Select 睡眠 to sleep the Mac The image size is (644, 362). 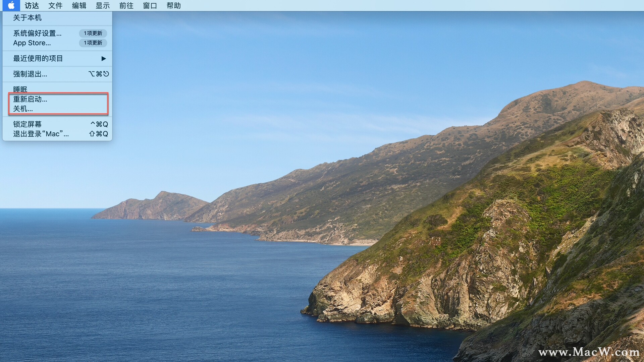coord(20,89)
